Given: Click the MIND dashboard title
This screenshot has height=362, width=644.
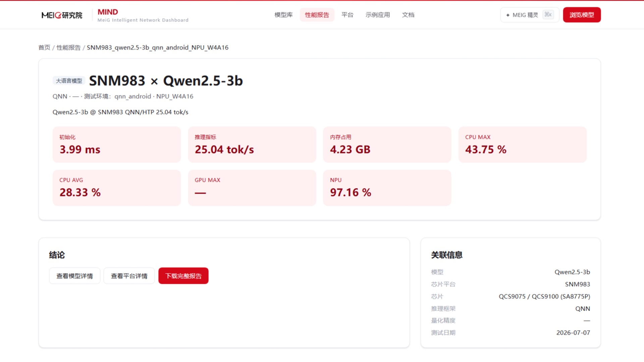Looking at the screenshot, I should [x=108, y=12].
